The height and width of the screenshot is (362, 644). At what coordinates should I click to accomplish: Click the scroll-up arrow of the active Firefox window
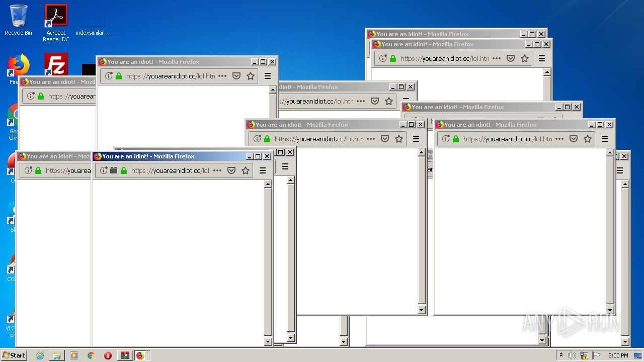click(268, 184)
